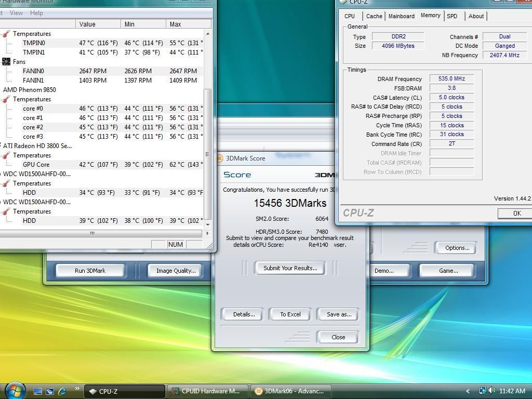Click the Type field showing DDR2
This screenshot has width=532, height=399.
tap(398, 36)
